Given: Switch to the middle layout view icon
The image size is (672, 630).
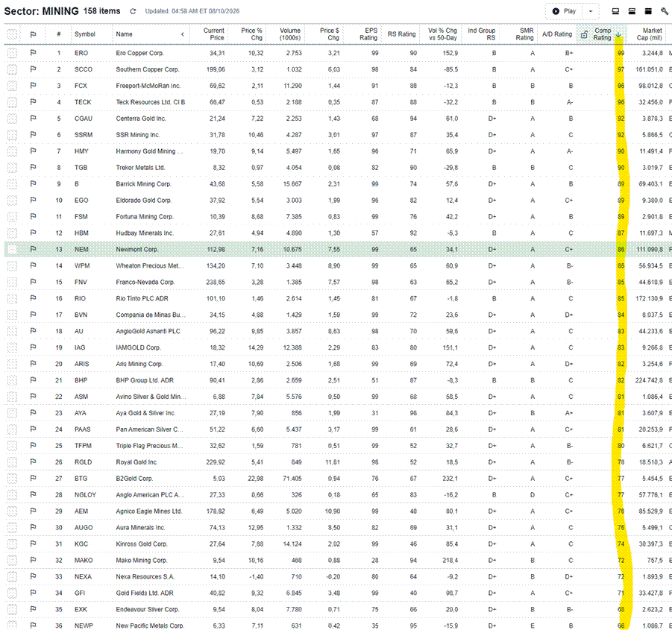Looking at the screenshot, I should click(x=632, y=11).
